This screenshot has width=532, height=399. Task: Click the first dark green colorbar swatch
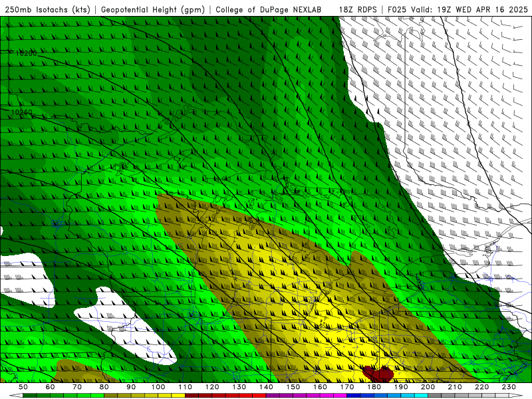click(x=30, y=396)
